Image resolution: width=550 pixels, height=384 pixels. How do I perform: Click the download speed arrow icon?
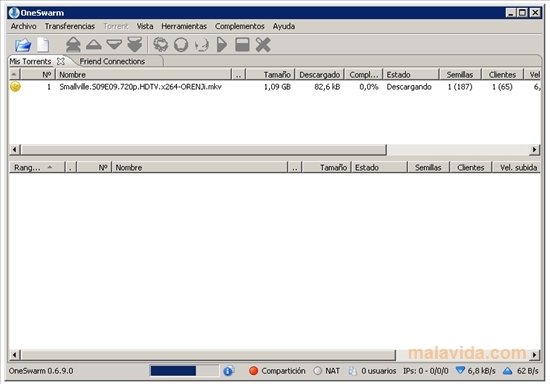click(x=460, y=370)
